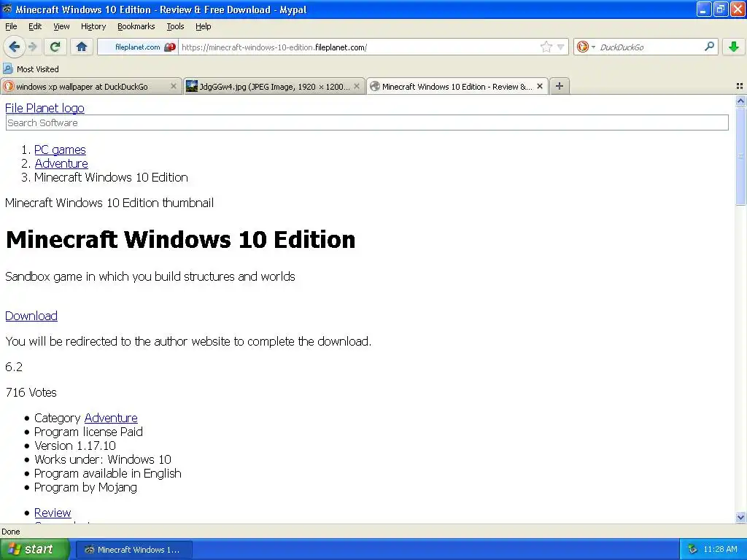Screen dimensions: 747x560
Task: Open the File menu
Action: (11, 27)
